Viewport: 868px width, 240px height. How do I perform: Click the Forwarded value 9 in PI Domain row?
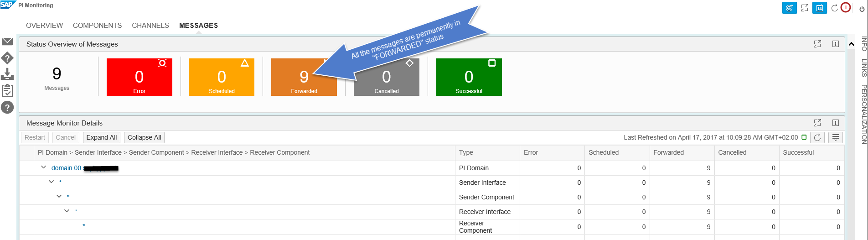click(x=708, y=168)
